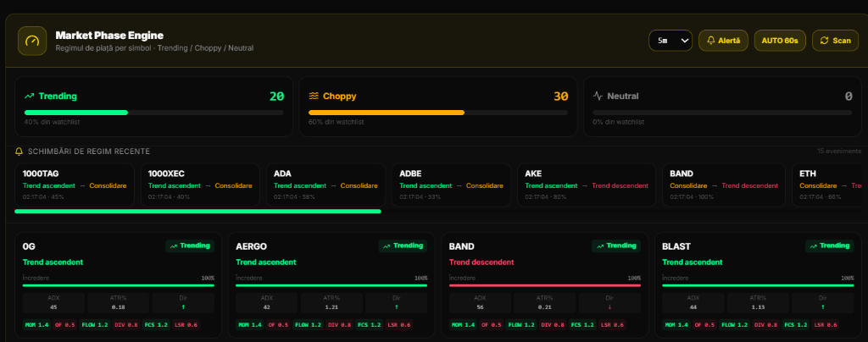This screenshot has width=868, height=342.
Task: Click the ADX 44 cell on BLAST card
Action: tap(693, 303)
